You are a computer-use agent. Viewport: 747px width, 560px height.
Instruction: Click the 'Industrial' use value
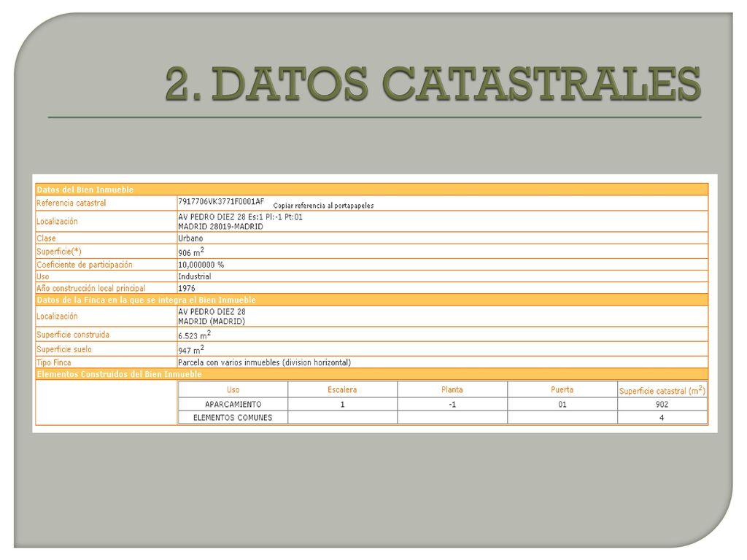[x=194, y=276]
